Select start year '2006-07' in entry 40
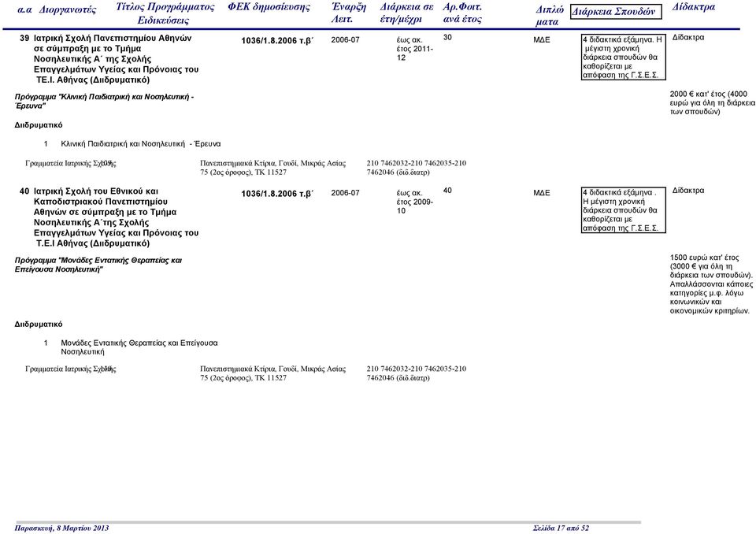756x534 pixels. point(345,193)
